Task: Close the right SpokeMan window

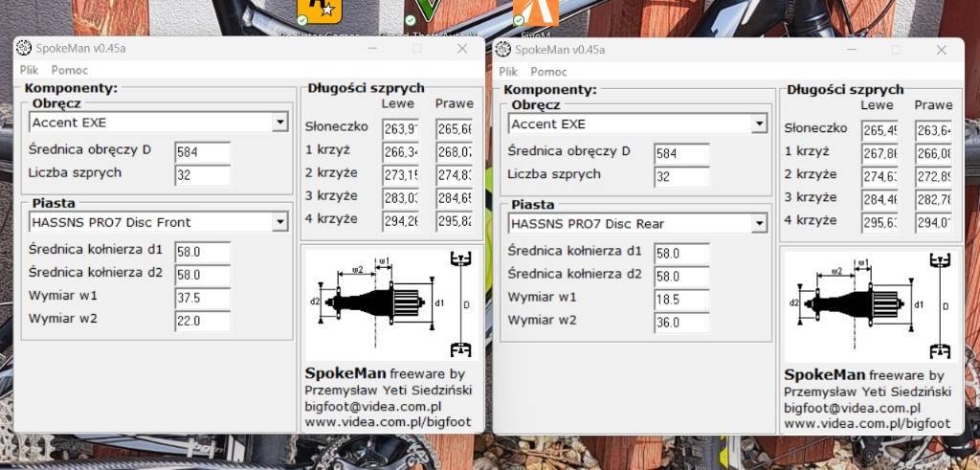Action: [942, 50]
